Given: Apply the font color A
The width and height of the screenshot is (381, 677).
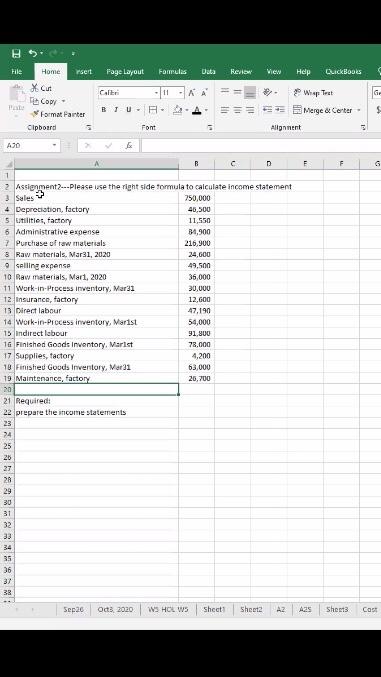Looking at the screenshot, I should [197, 110].
